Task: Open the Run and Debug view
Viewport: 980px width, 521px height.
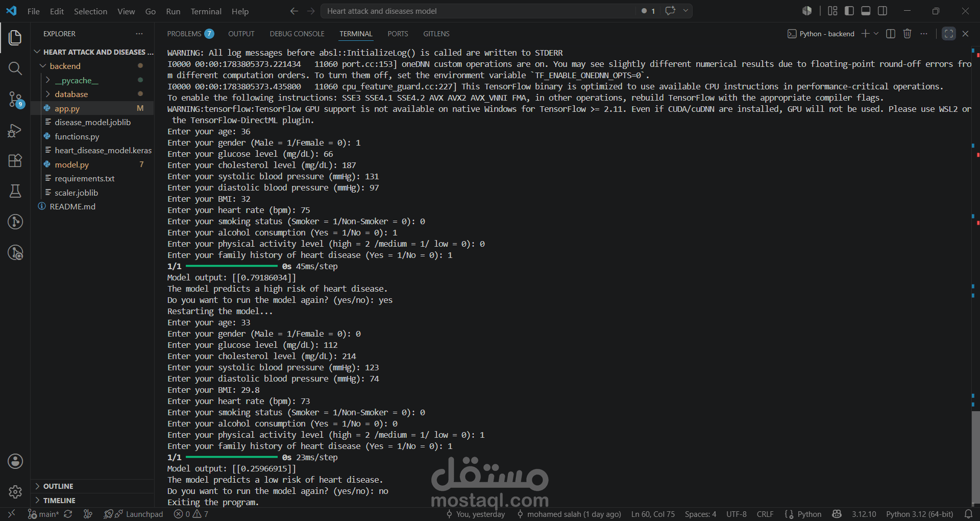Action: [x=15, y=131]
